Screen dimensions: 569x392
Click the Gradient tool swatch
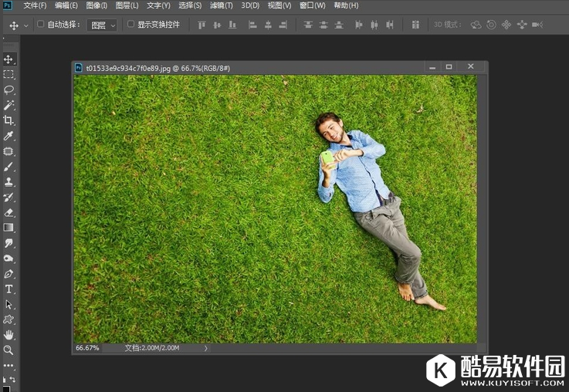click(x=8, y=228)
